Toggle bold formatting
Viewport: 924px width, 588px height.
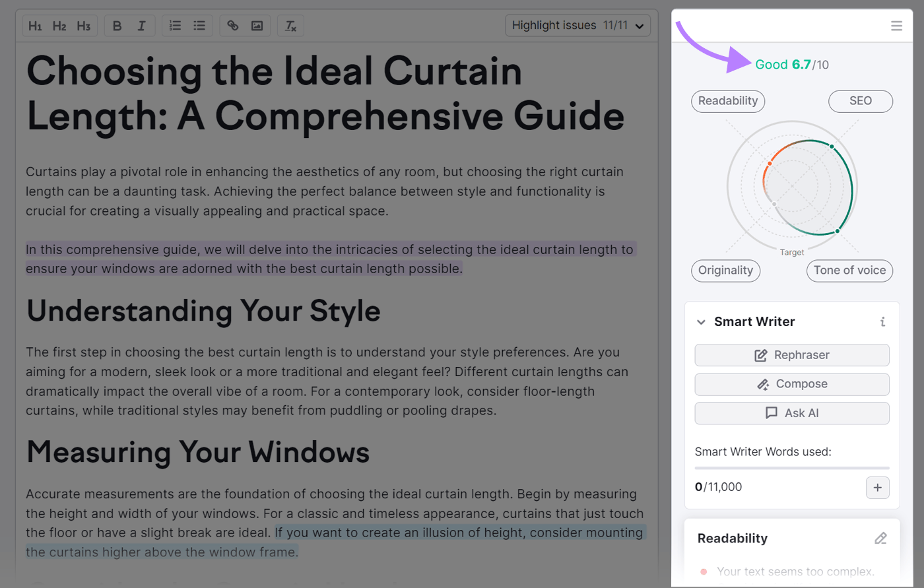(x=117, y=25)
